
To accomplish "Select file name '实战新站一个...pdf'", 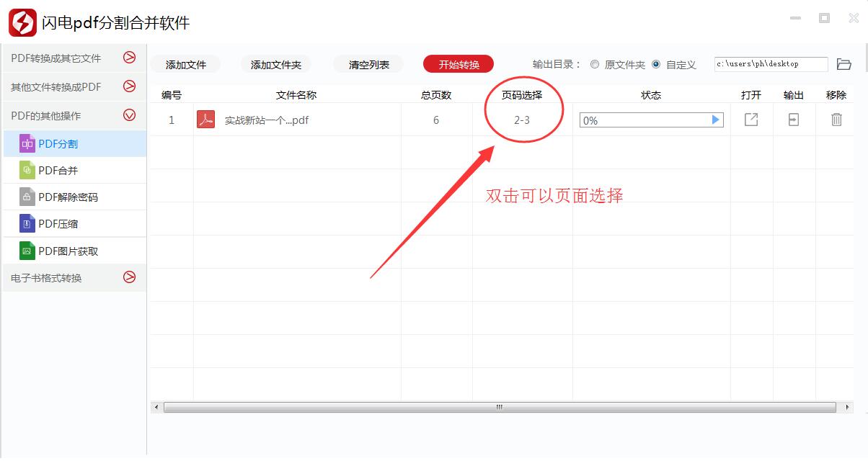I will click(x=267, y=120).
